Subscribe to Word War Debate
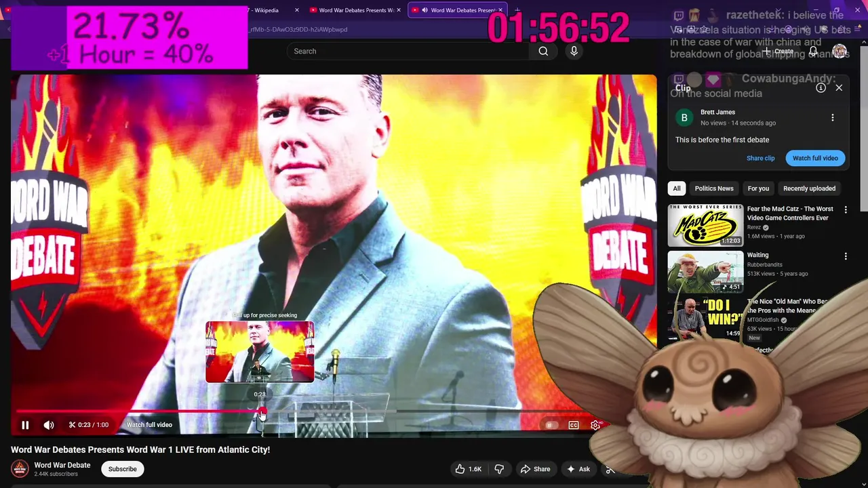 (123, 469)
